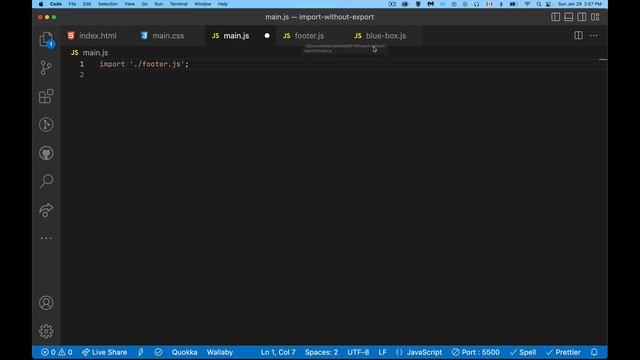Screen dimensions: 640x360
Task: Click the menu bar date and time
Action: pyautogui.click(x=580, y=4)
